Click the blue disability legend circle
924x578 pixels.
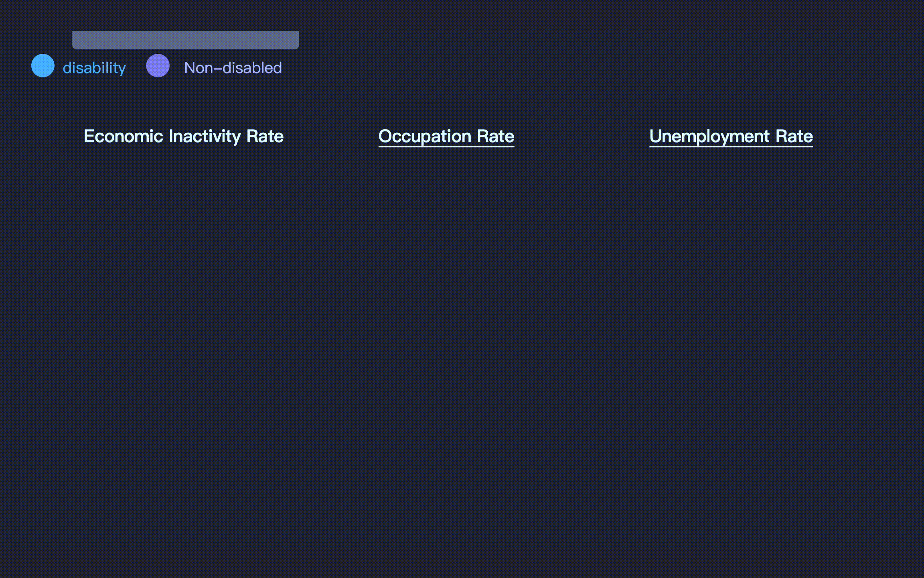tap(43, 65)
